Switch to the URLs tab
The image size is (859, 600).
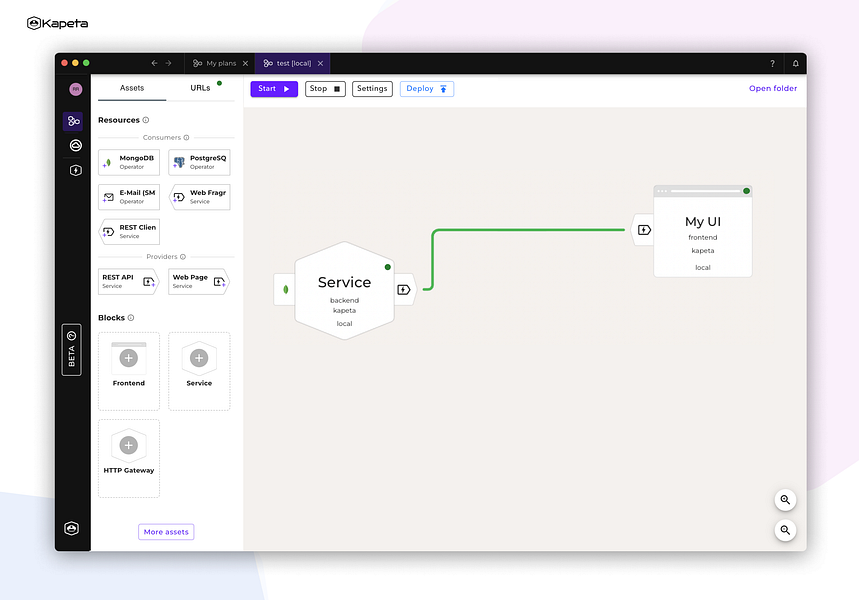tap(200, 88)
